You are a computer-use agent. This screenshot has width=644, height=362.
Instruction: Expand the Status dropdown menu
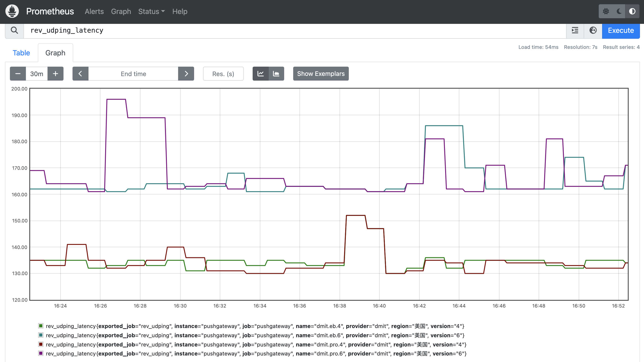151,11
